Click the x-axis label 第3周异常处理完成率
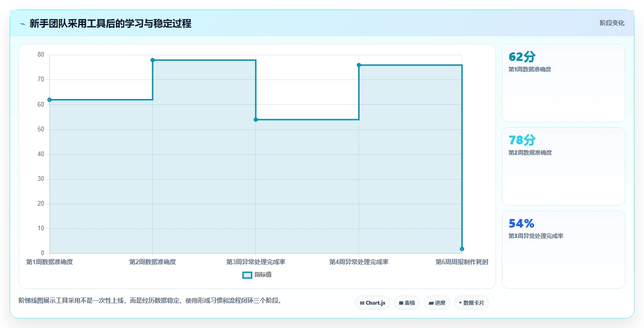 pyautogui.click(x=256, y=262)
